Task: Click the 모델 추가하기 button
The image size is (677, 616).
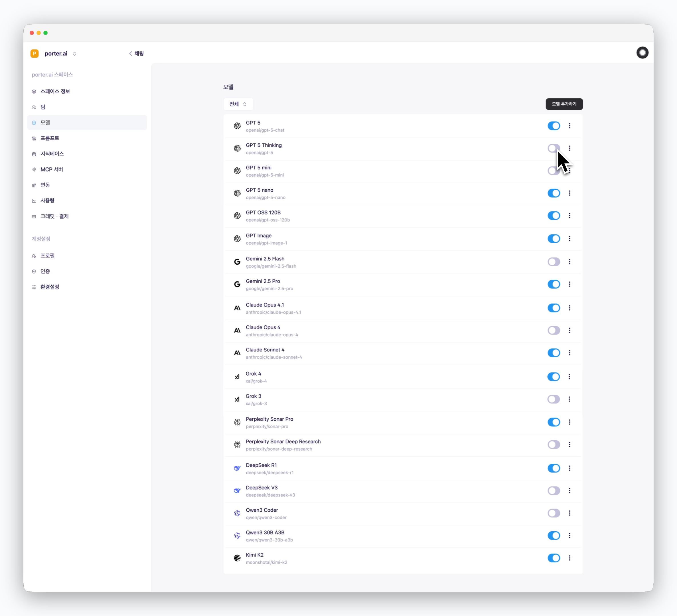Action: (x=564, y=104)
